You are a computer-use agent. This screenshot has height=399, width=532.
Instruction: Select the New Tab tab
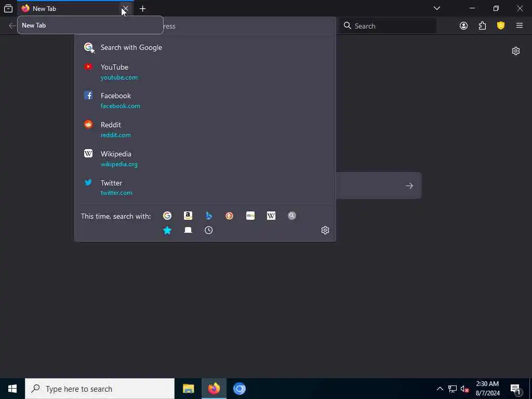point(75,9)
